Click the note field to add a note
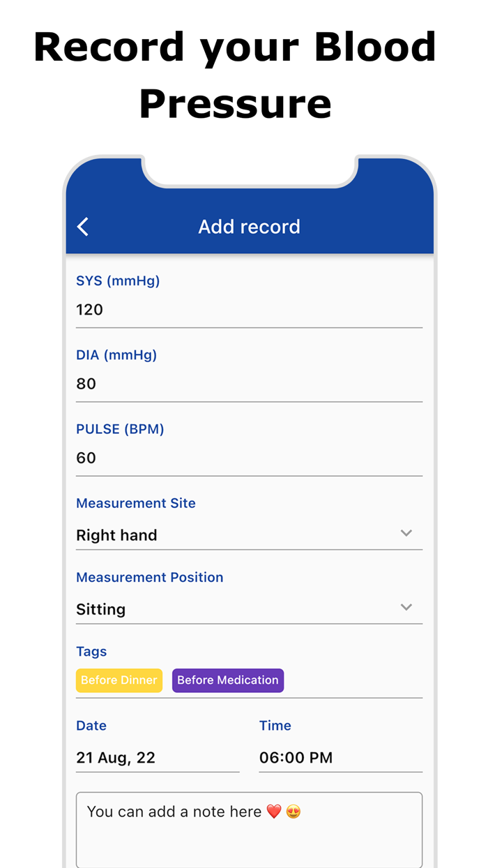The image size is (488, 868). click(x=249, y=830)
